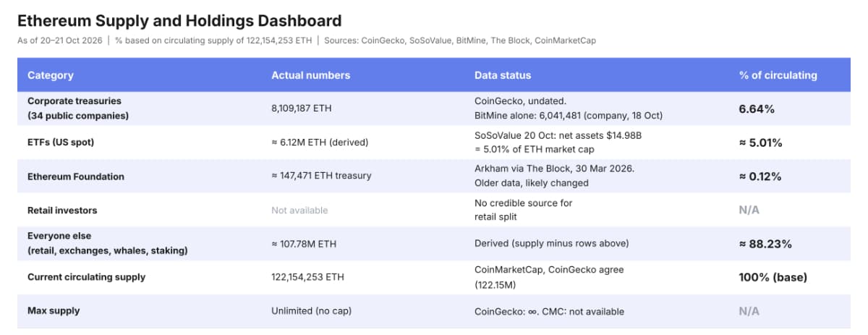Select the N/A cell in Retail investors row
This screenshot has width=868, height=335.
[x=749, y=211]
